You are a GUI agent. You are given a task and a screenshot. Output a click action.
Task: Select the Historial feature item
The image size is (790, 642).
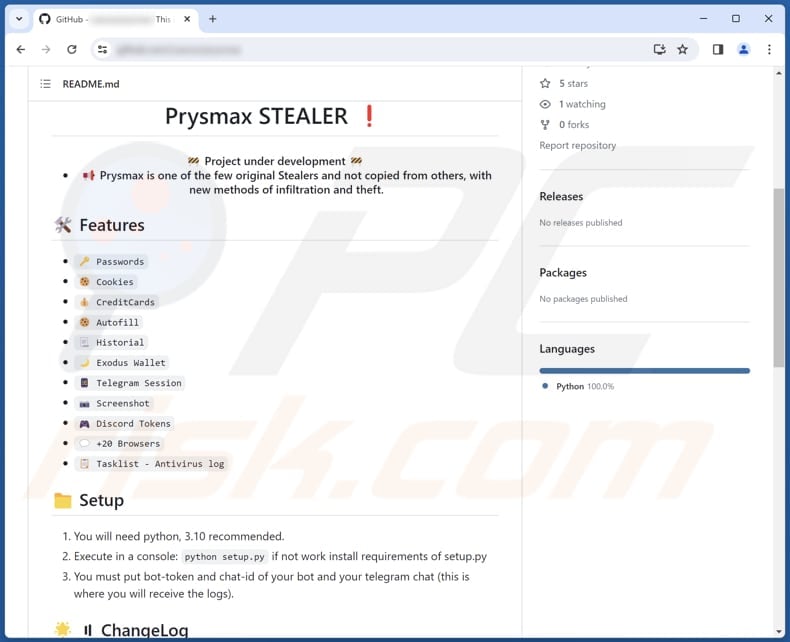point(111,342)
